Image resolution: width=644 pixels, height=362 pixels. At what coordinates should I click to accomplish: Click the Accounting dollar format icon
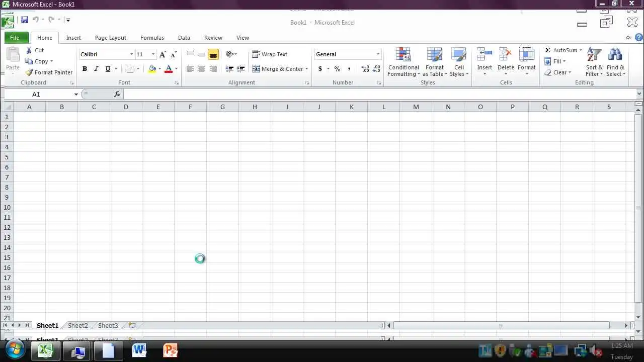point(320,69)
